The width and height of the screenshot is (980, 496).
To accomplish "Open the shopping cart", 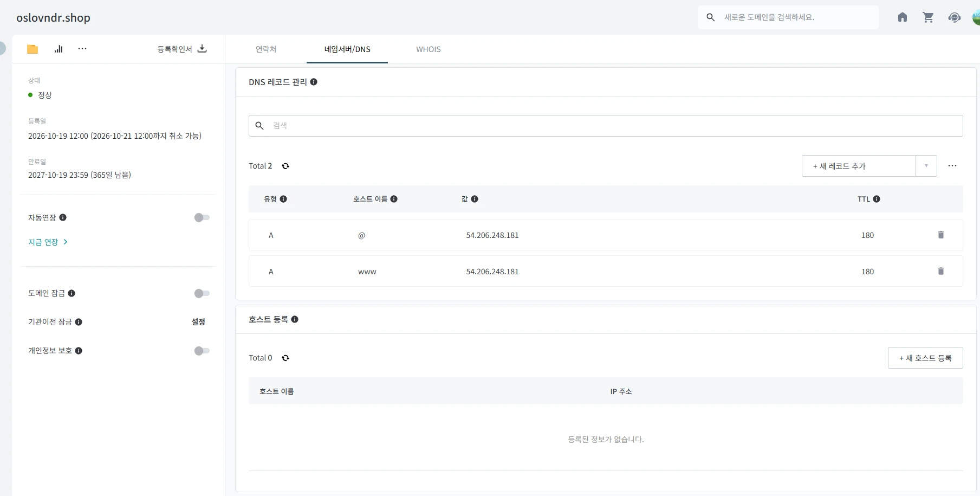I will pyautogui.click(x=929, y=17).
